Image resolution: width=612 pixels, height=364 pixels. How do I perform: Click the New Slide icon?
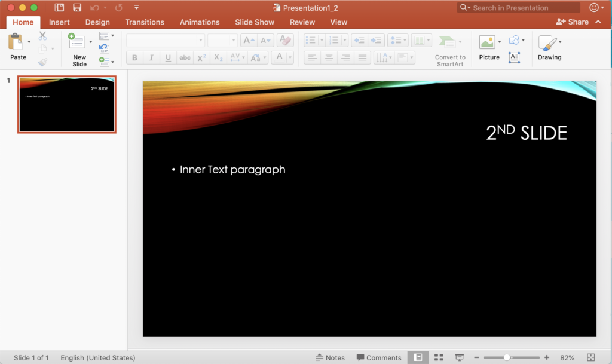(x=76, y=41)
